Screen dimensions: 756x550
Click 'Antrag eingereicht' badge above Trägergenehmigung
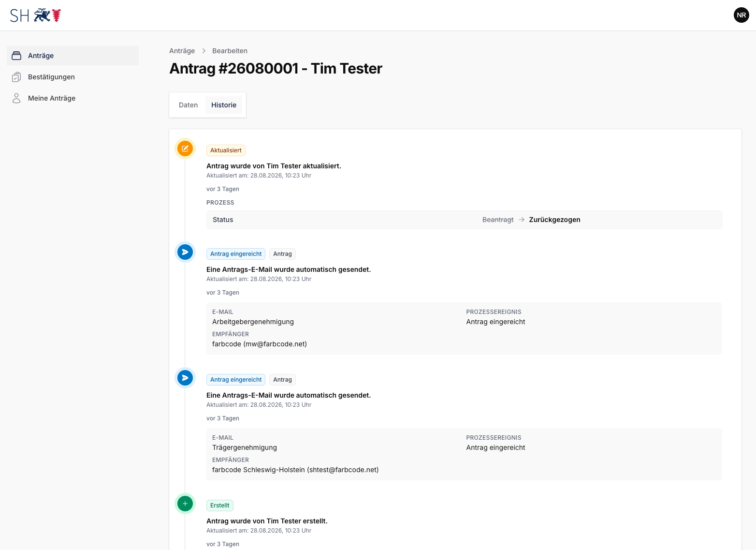tap(236, 380)
